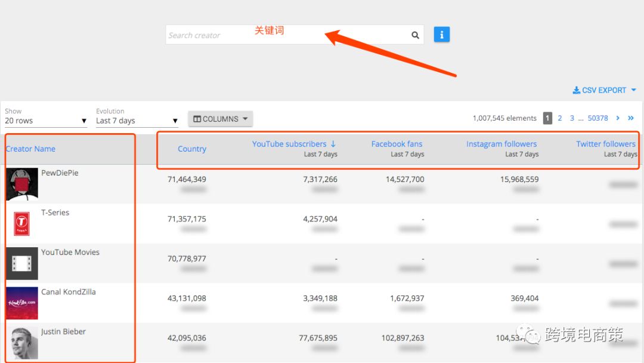Open Canal KondZilla thumbnail
The width and height of the screenshot is (644, 363).
pyautogui.click(x=22, y=303)
